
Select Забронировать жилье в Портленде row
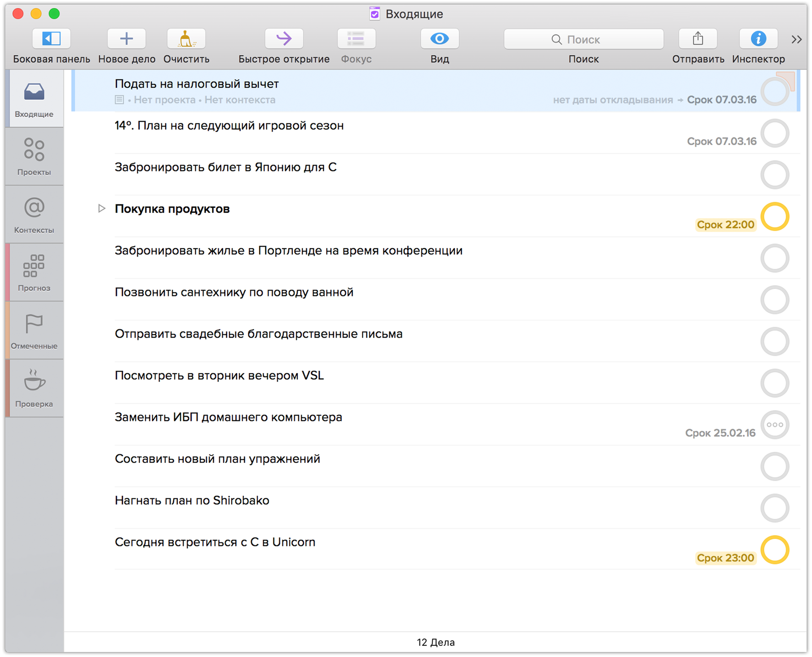[x=289, y=250]
